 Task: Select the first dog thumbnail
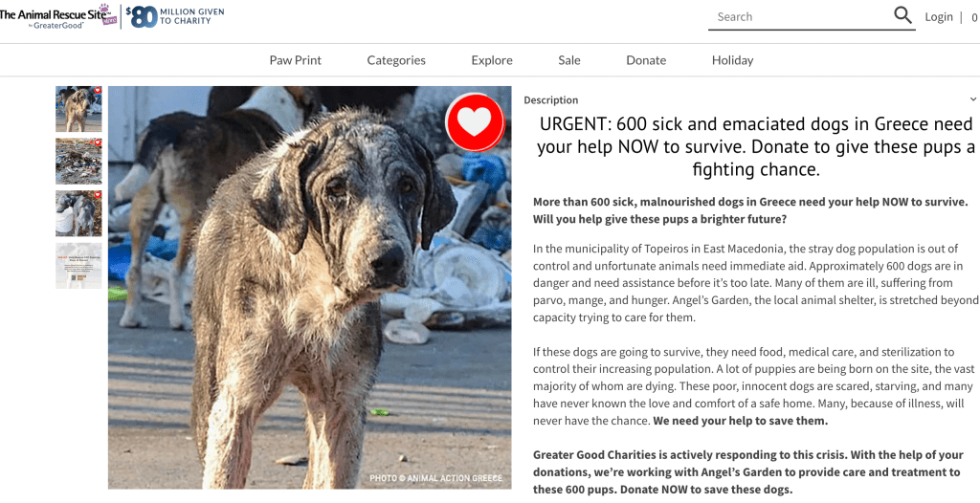pos(78,109)
